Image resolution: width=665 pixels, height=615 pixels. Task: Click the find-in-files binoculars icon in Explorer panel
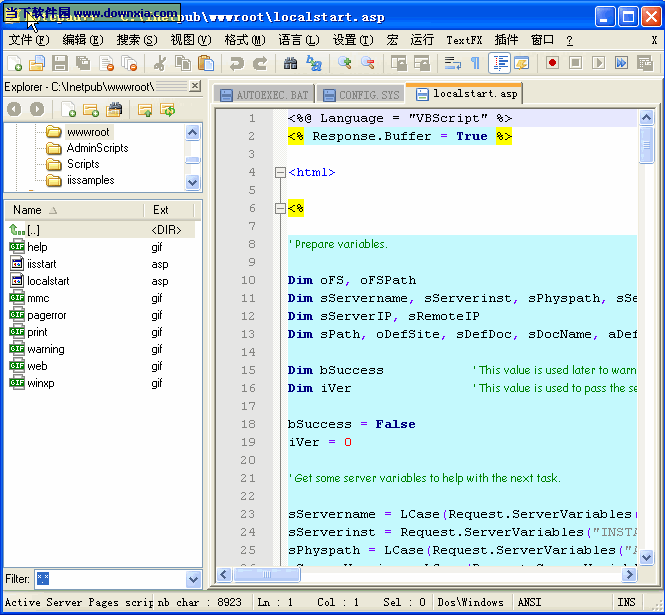[x=114, y=109]
